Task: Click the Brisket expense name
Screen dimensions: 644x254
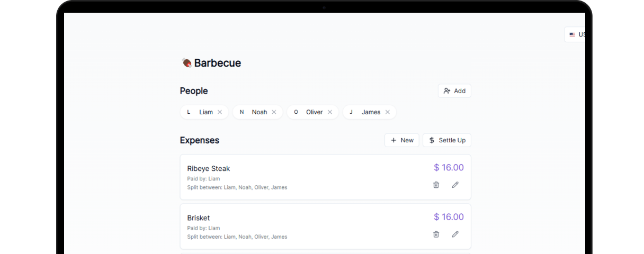Action: click(x=199, y=218)
